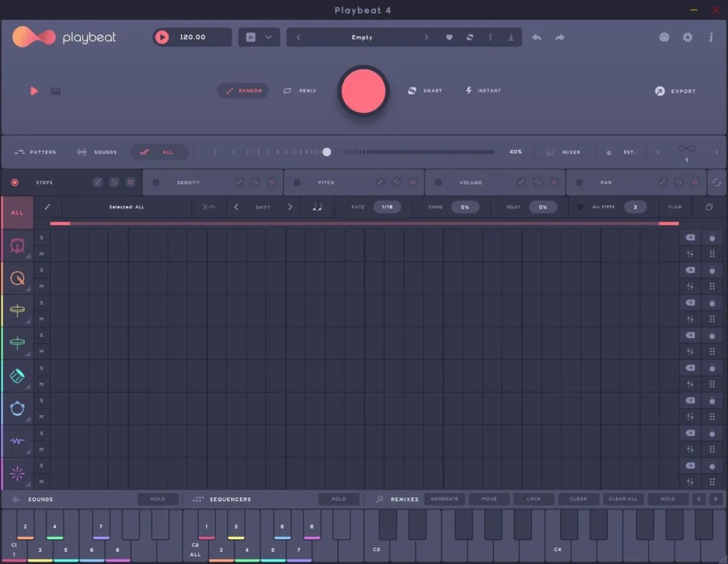This screenshot has width=728, height=564.
Task: Click the Swing 0% value
Action: 465,207
